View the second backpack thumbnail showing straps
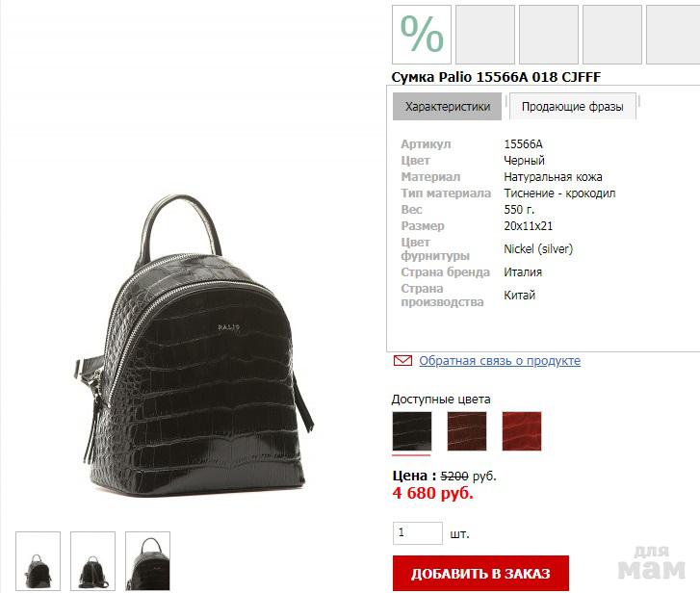The image size is (700, 593). (x=92, y=561)
